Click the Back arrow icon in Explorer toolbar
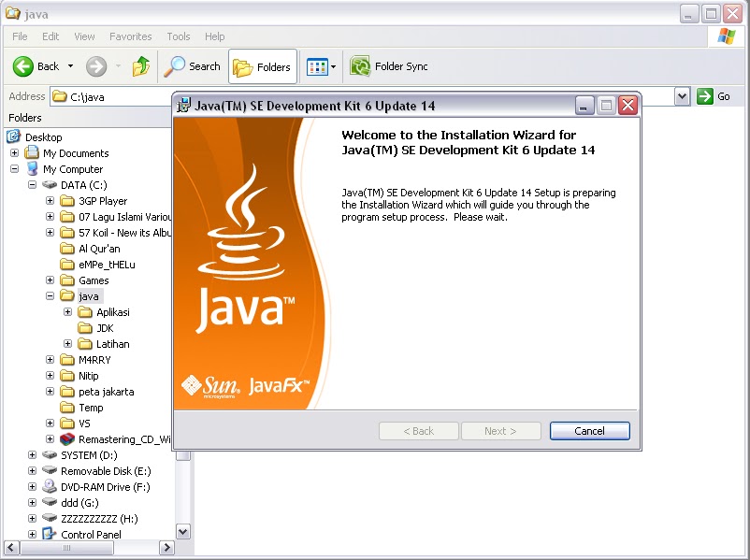Screen dimensions: 750x560 [22, 66]
